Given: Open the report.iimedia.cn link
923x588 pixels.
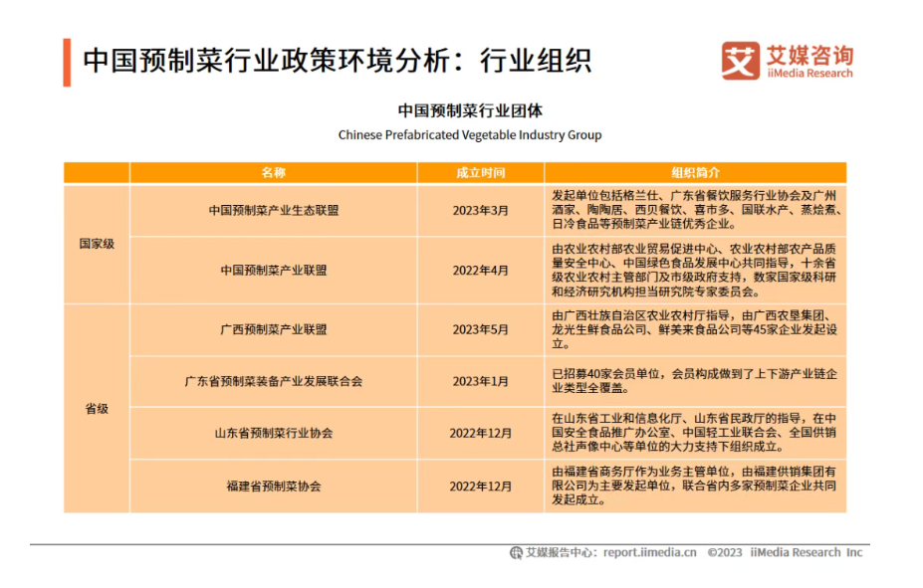Looking at the screenshot, I should coord(649,553).
